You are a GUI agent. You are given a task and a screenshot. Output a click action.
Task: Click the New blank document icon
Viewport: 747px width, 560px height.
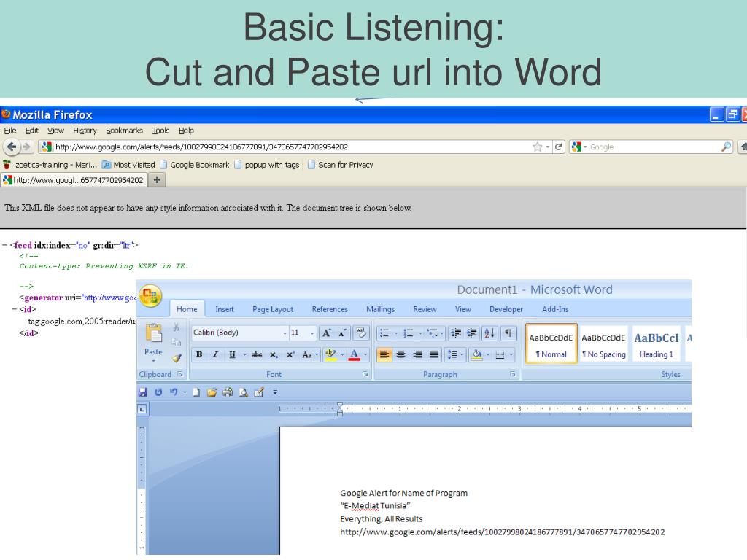(x=196, y=392)
